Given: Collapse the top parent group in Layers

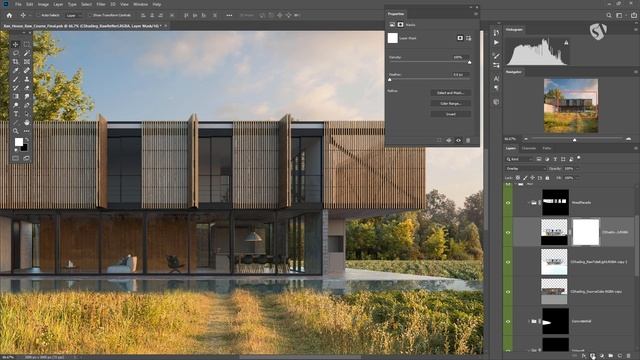Looking at the screenshot, I should click(516, 184).
